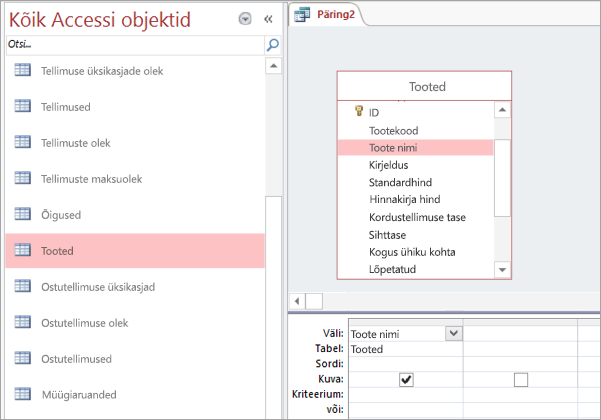Image resolution: width=601 pixels, height=420 pixels.
Task: Click the table icon beside Tooted in navigation
Action: (x=23, y=250)
